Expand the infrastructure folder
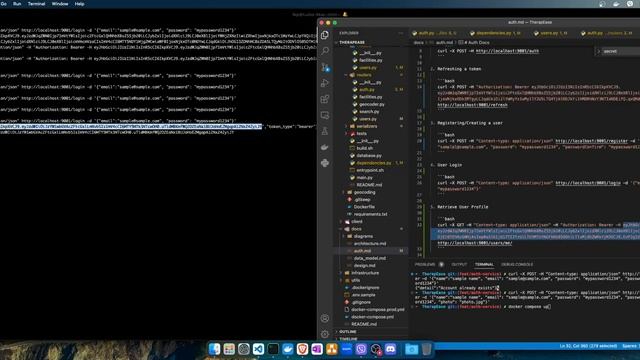 [x=341, y=273]
